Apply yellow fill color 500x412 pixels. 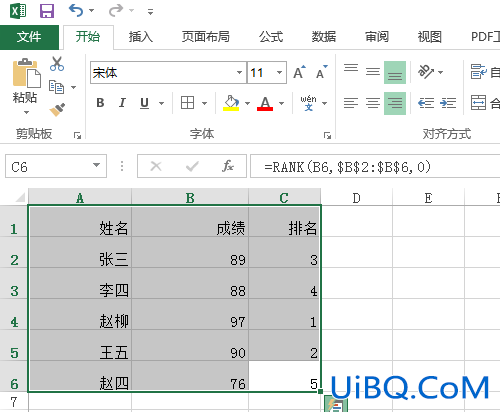click(x=231, y=103)
